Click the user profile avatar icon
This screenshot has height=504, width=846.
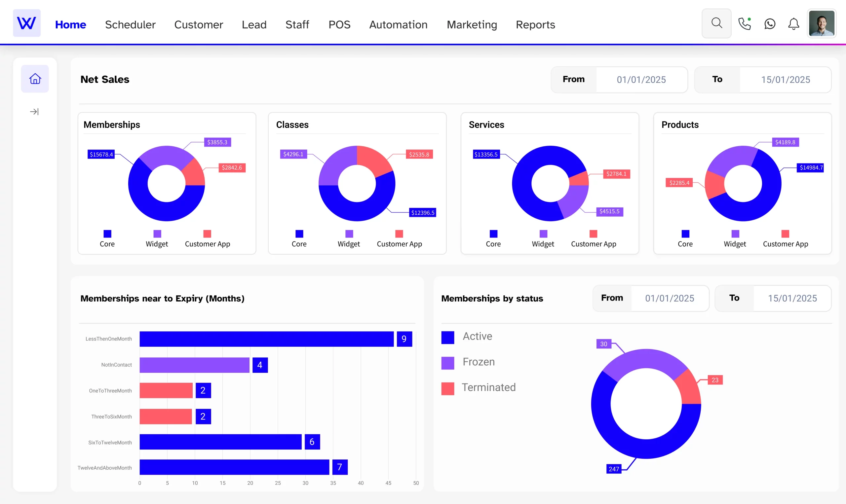pyautogui.click(x=822, y=24)
